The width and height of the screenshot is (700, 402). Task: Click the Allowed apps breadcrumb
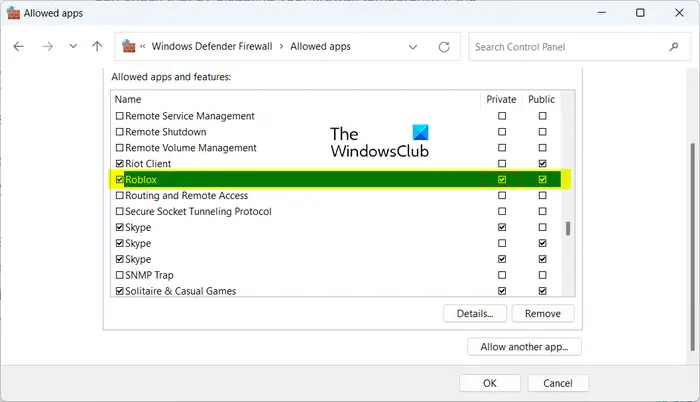[321, 46]
